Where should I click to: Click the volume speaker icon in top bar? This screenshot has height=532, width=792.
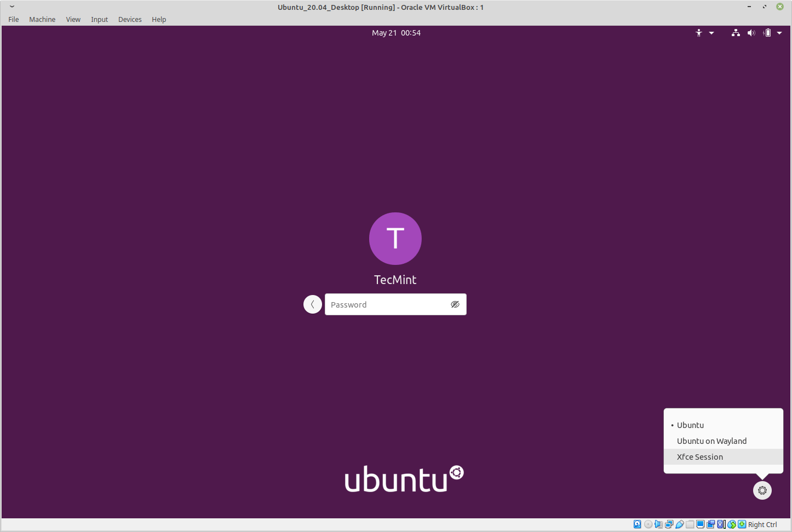pyautogui.click(x=751, y=33)
